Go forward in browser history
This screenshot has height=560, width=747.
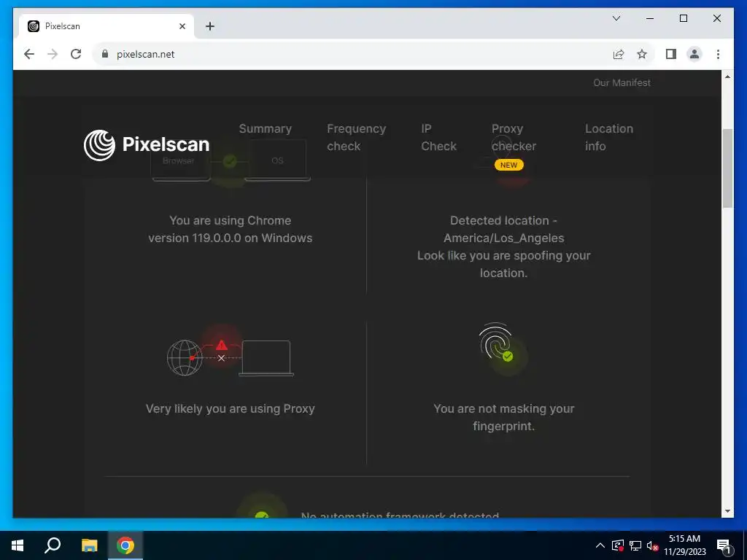53,54
